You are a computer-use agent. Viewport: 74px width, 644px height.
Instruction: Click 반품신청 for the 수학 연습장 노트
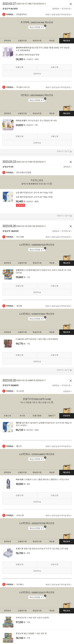point(20,67)
